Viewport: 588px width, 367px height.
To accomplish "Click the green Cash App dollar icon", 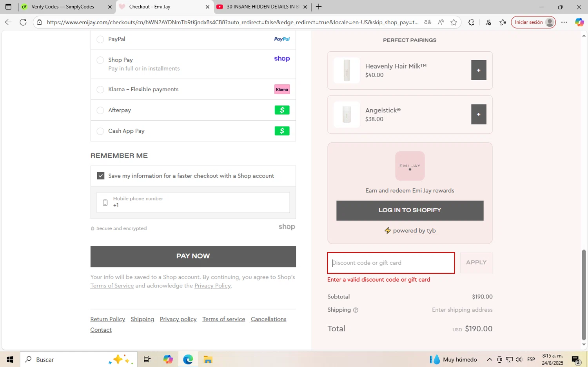I will 282,131.
